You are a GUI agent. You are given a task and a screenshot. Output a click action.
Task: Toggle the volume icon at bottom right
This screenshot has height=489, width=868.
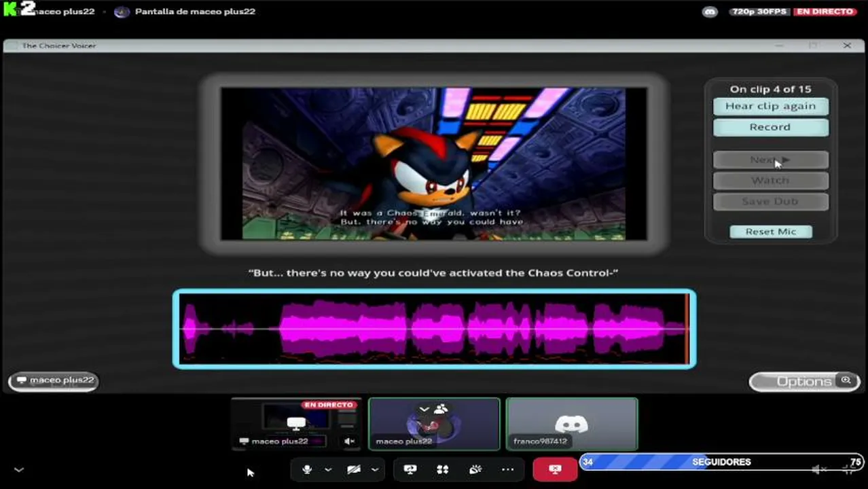820,469
